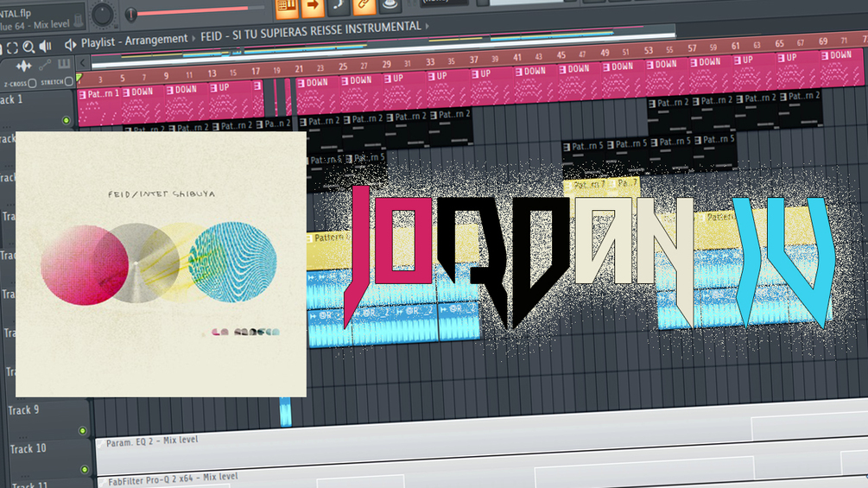Viewport: 868px width, 488px height.
Task: Open clip icon of DOWN at bar 49
Action: (x=606, y=67)
